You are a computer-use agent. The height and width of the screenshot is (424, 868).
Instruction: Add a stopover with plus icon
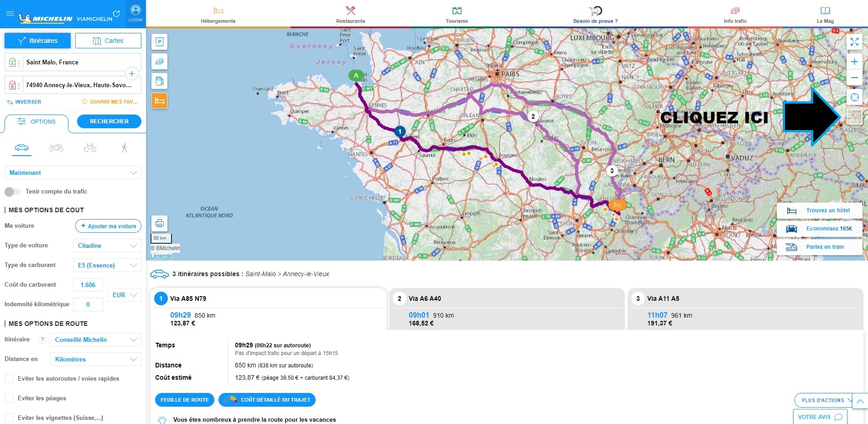pos(131,73)
